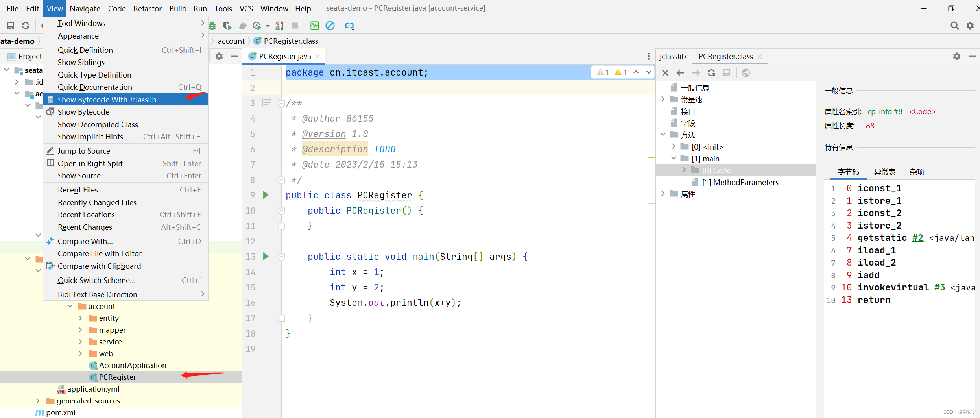Click the Save All toolbar icon
The height and width of the screenshot is (418, 980).
click(10, 26)
